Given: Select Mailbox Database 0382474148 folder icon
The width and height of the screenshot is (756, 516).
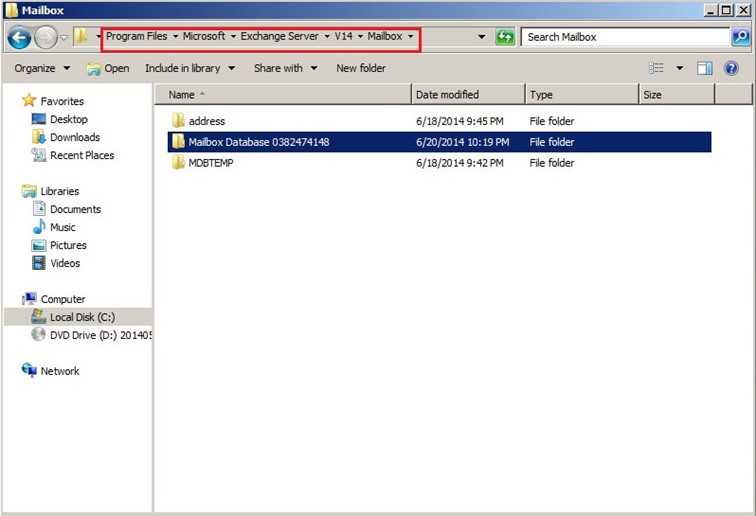Looking at the screenshot, I should click(x=178, y=141).
